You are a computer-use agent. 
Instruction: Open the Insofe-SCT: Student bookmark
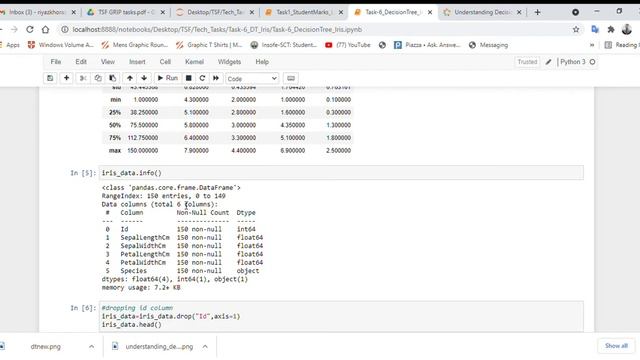click(284, 45)
